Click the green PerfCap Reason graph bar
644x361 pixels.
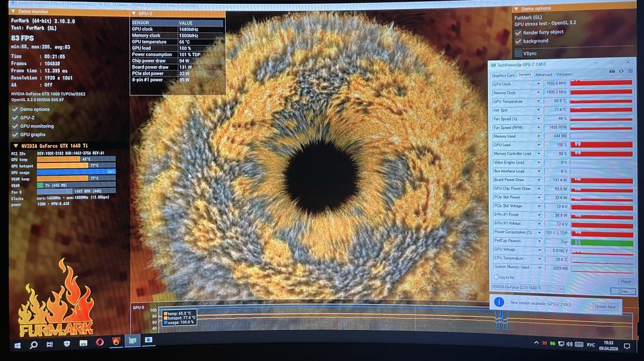(601, 243)
